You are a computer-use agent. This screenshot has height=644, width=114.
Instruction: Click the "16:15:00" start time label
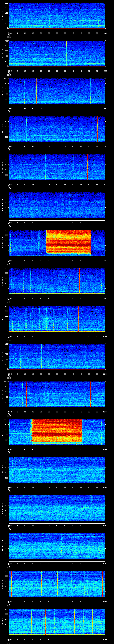9,563
